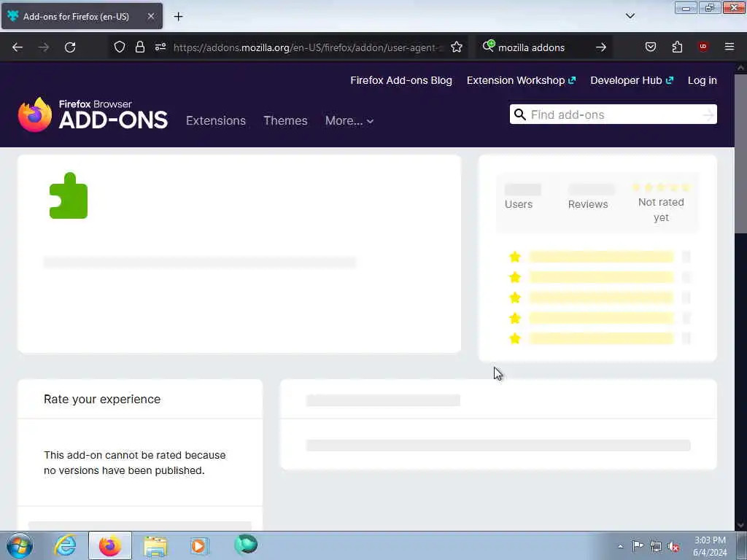Open Extension Workshop link
The image size is (747, 560).
pyautogui.click(x=521, y=80)
